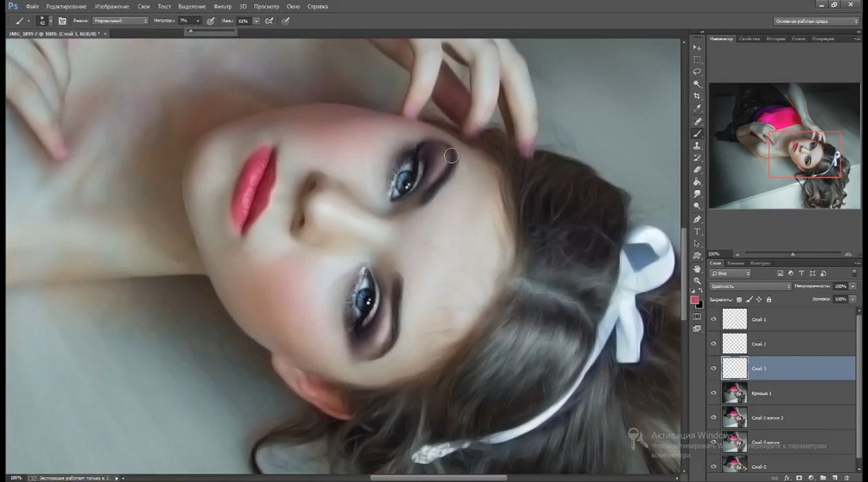Open the layer fill dropdown arrow
Viewport: 868px width, 482px height.
click(852, 299)
